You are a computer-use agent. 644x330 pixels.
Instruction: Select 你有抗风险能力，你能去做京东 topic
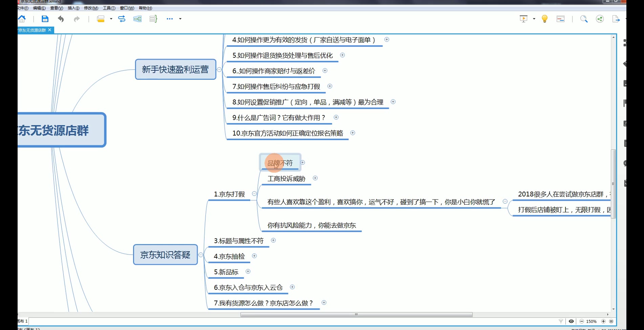(312, 226)
